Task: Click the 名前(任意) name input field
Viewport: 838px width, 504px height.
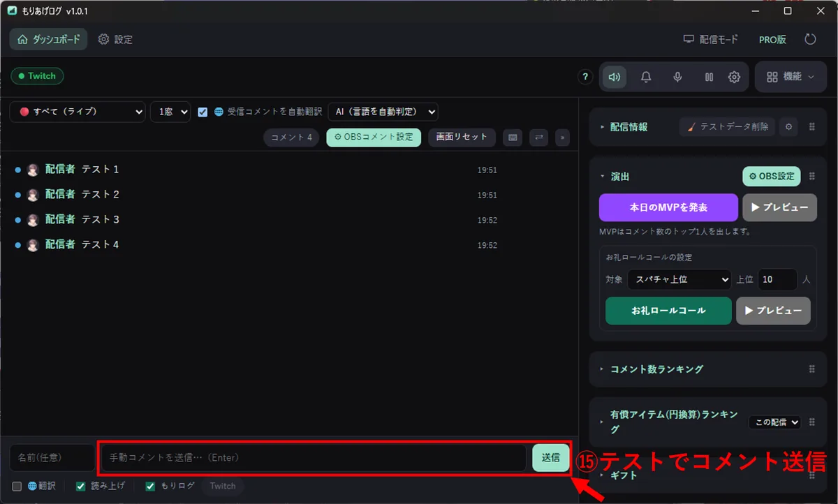Action: coord(52,458)
